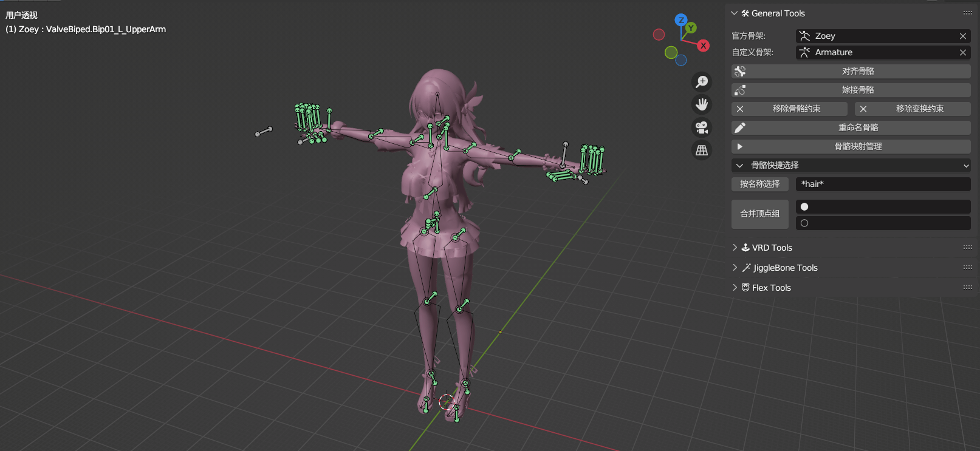The height and width of the screenshot is (451, 980).
Task: Click the armature icon beside Zoey
Action: pos(804,36)
